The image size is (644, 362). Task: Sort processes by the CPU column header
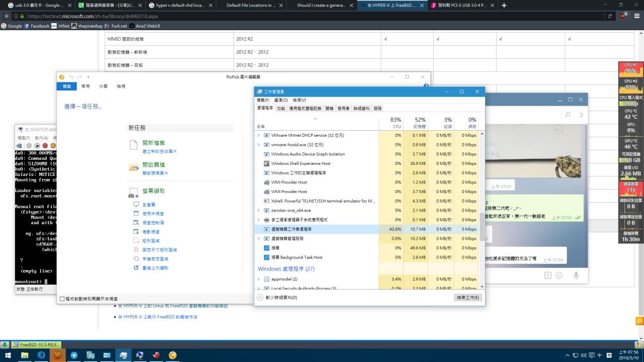click(x=395, y=123)
